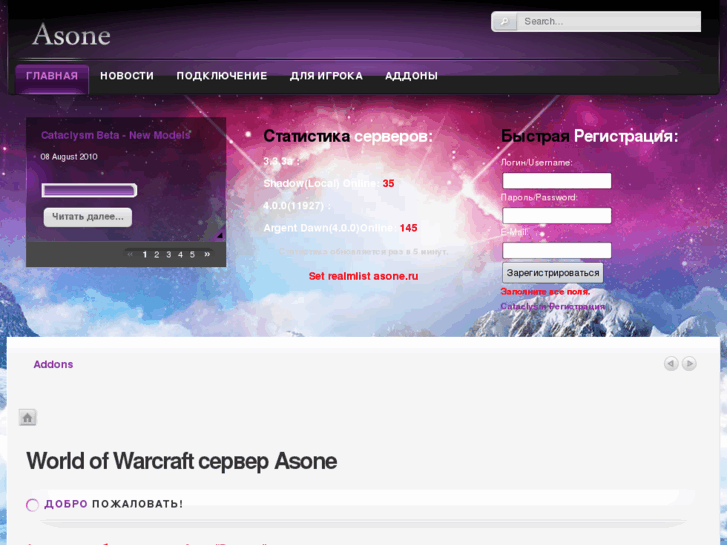This screenshot has height=545, width=727.
Task: Click the Зарегистрироваться button
Action: tap(553, 273)
